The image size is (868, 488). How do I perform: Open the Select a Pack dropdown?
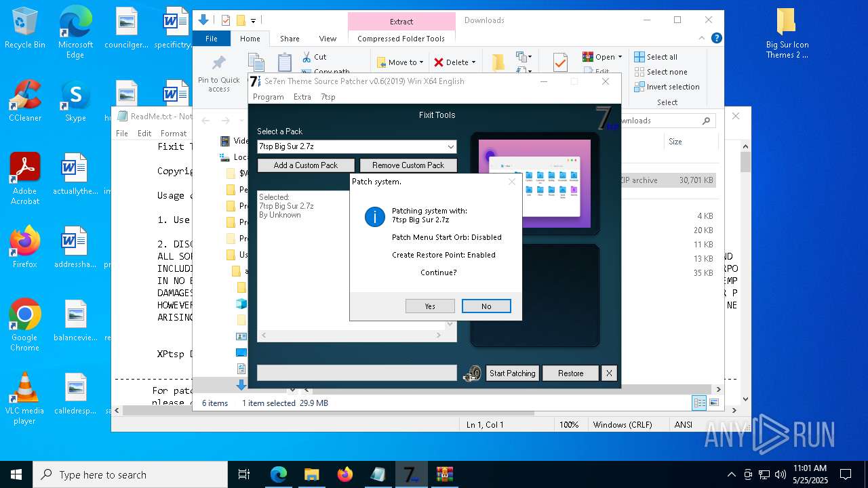pyautogui.click(x=450, y=146)
